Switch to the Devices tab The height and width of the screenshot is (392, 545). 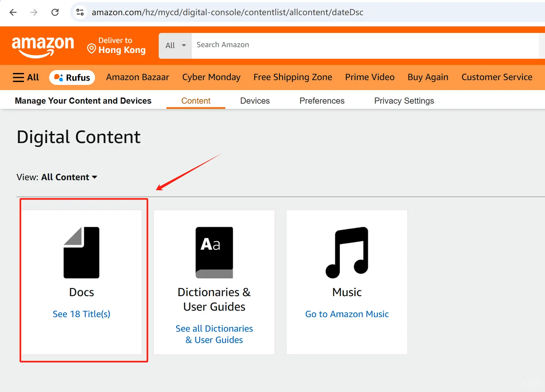coord(255,101)
